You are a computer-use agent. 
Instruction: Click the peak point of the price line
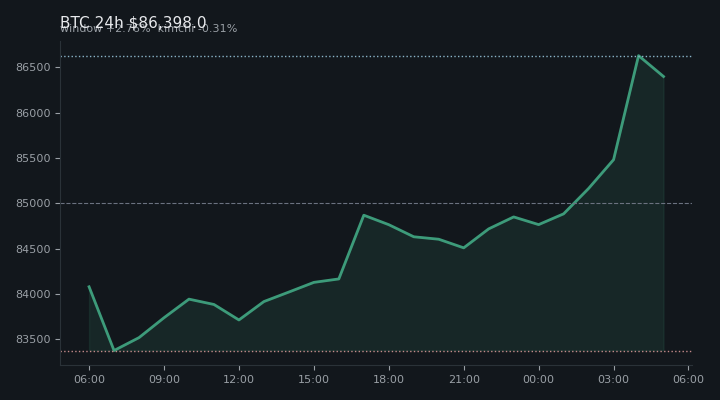tap(639, 56)
